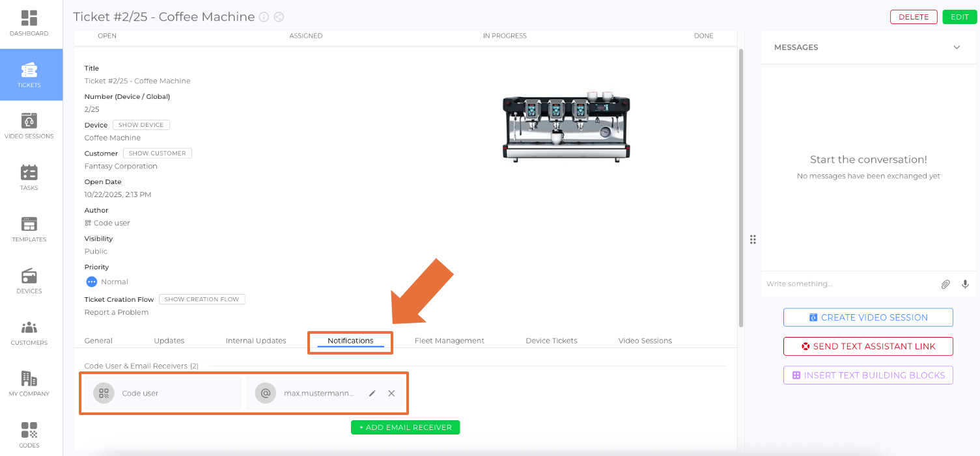Click the microphone icon in message box

pos(965,284)
